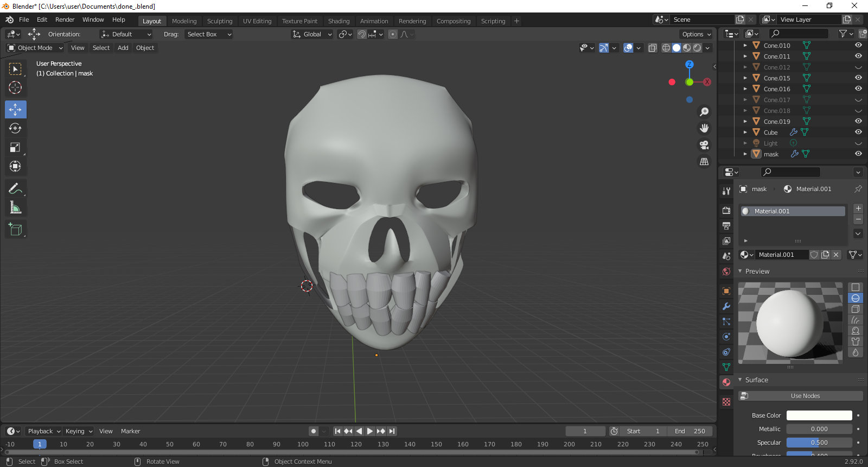Show the hidden Cone.012 object

click(858, 67)
